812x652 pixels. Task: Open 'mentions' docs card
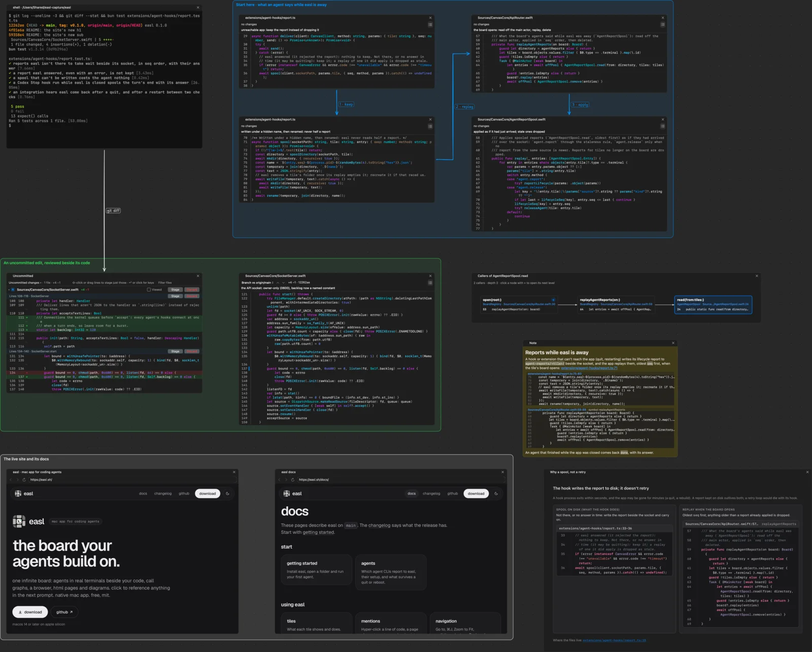[391, 623]
